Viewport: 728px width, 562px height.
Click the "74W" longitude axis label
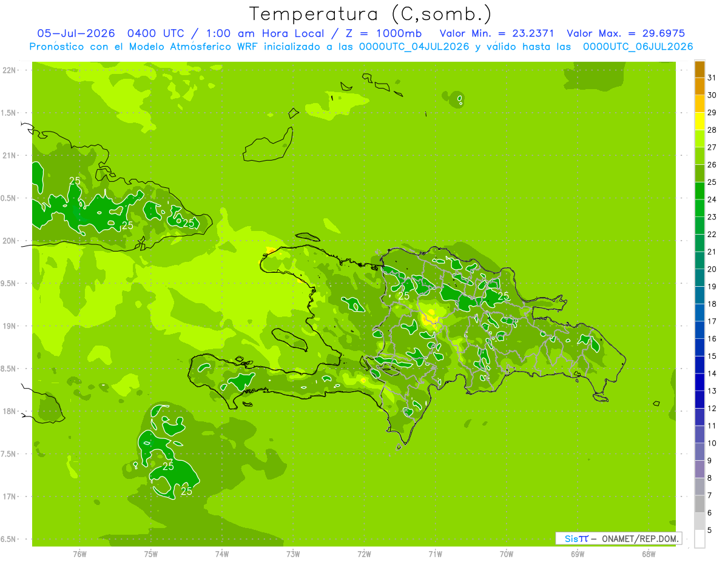pos(221,554)
